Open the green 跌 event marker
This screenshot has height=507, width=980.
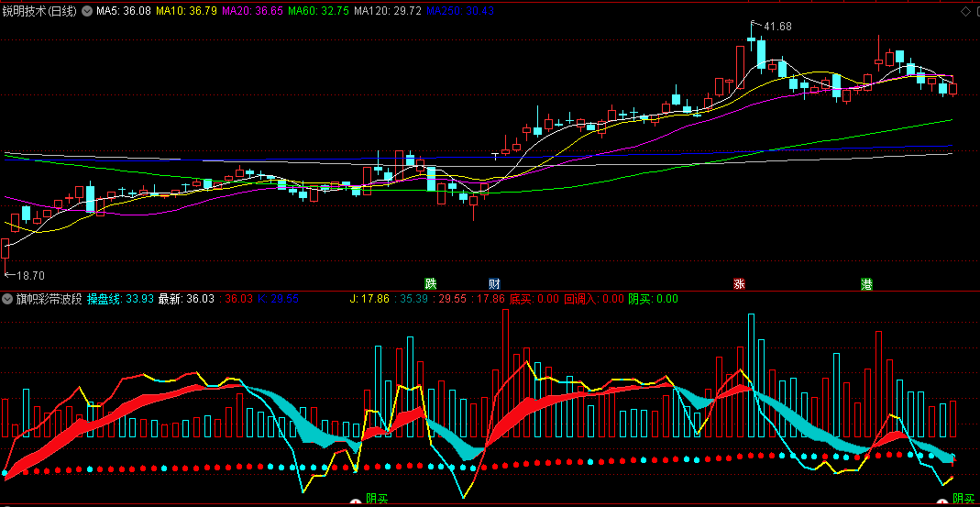point(430,284)
